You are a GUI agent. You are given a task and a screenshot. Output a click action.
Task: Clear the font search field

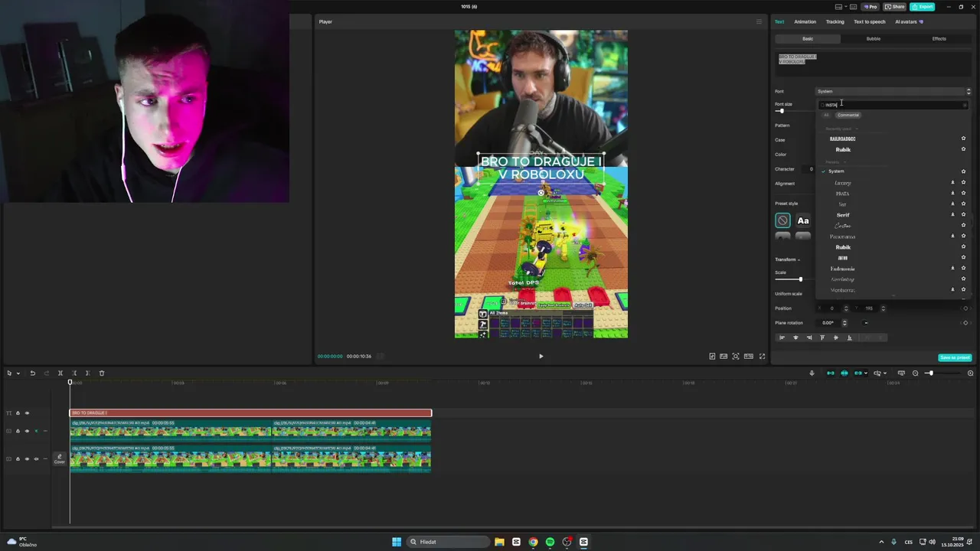[964, 105]
